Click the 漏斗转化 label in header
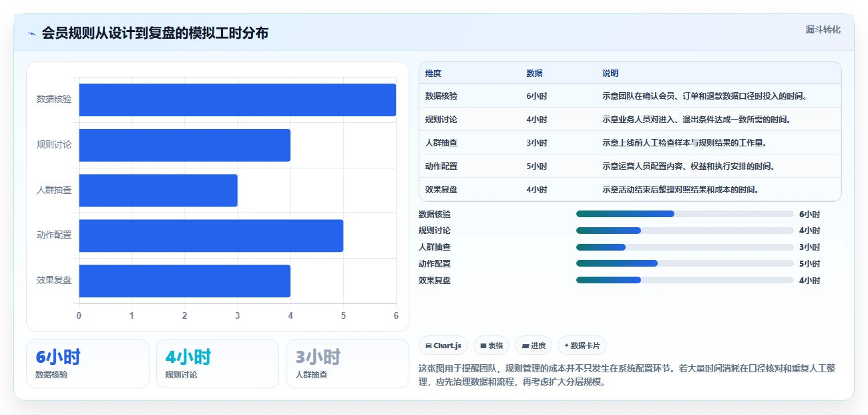Viewport: 868px width, 415px height. click(823, 30)
